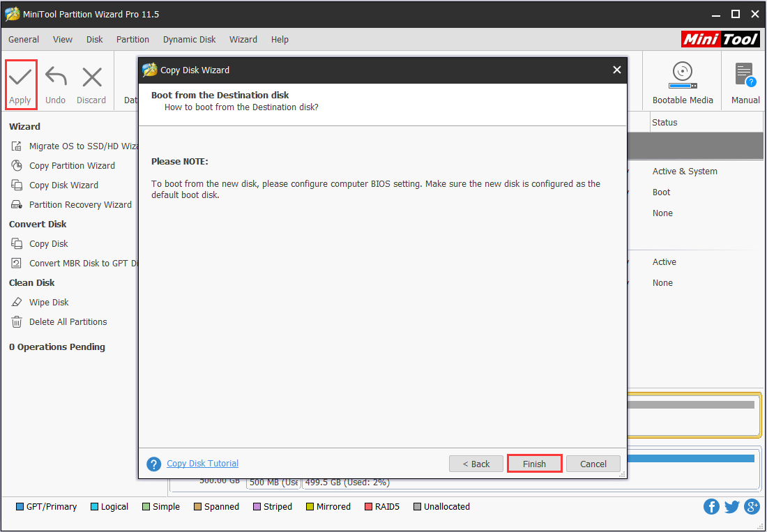Open MiniTool's Twitter page

tap(731, 506)
